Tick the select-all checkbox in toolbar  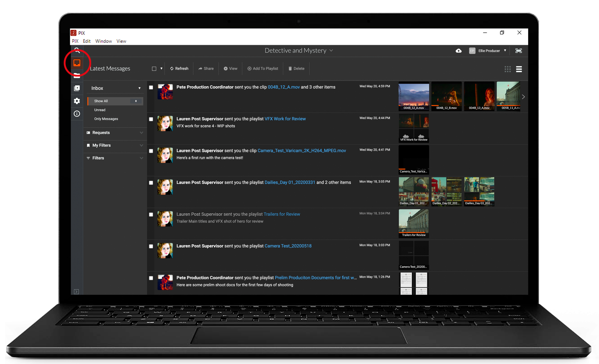pos(154,69)
